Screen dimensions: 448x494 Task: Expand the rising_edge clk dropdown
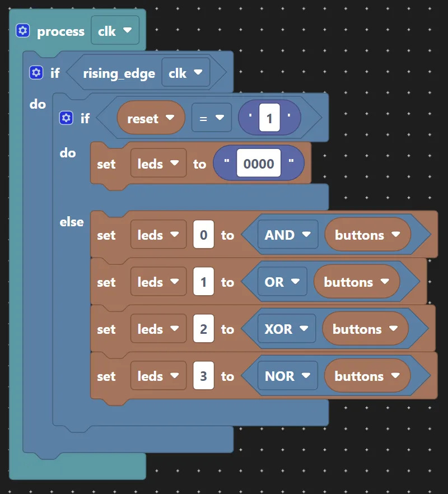(185, 73)
